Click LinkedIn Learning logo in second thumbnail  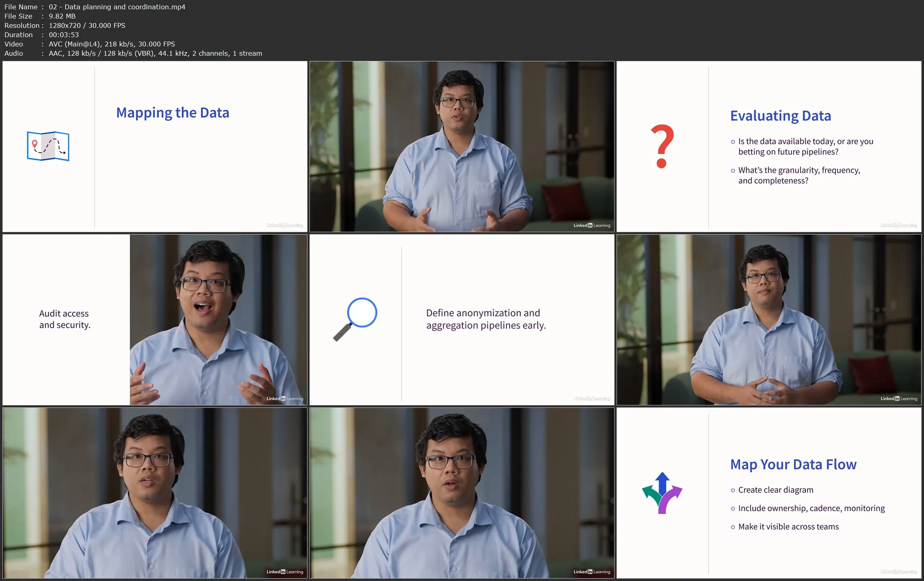(x=591, y=225)
